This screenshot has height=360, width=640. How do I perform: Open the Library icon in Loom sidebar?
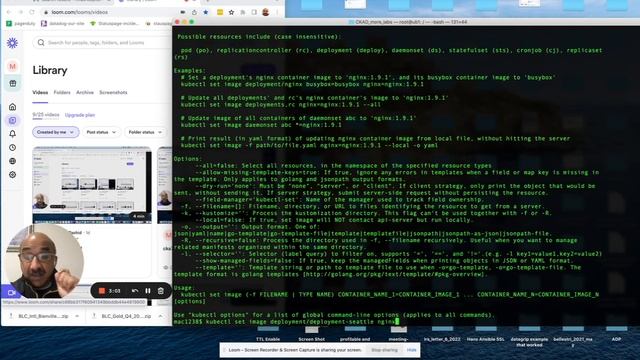13,120
